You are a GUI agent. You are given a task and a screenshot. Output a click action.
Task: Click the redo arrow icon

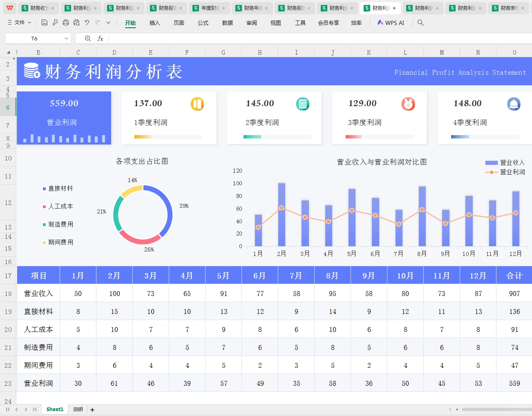[97, 23]
